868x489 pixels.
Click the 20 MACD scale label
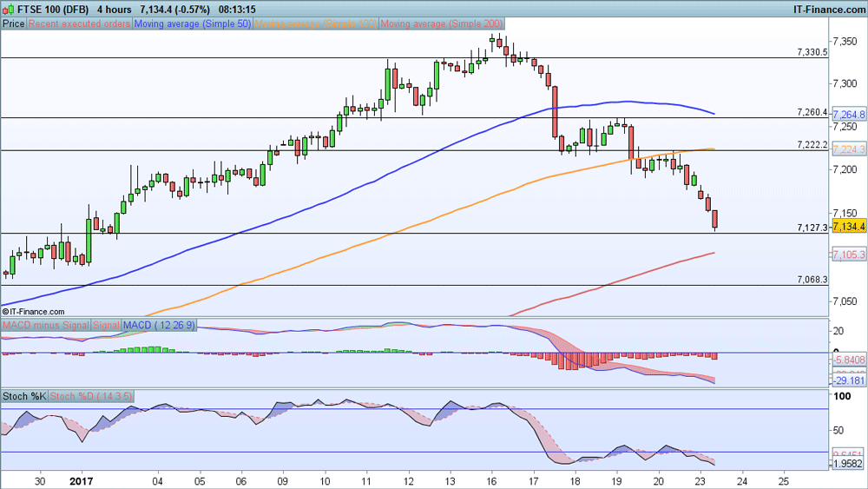click(x=838, y=331)
